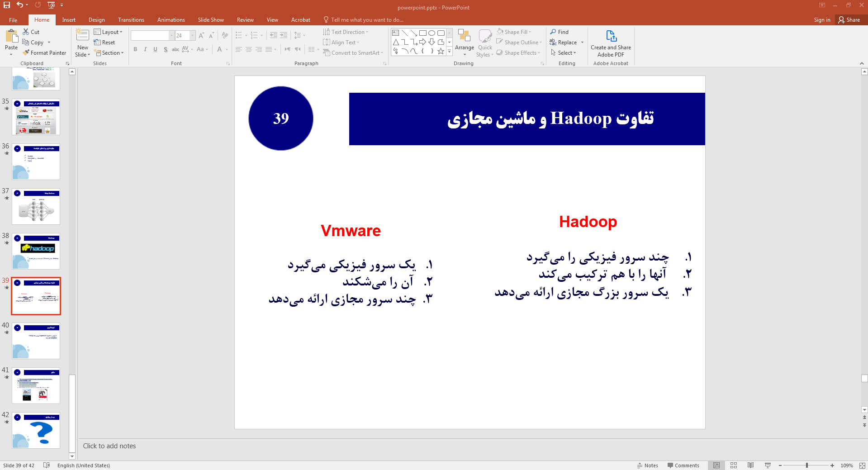This screenshot has width=868, height=470.
Task: Select the Format Painter tool
Action: pos(44,53)
